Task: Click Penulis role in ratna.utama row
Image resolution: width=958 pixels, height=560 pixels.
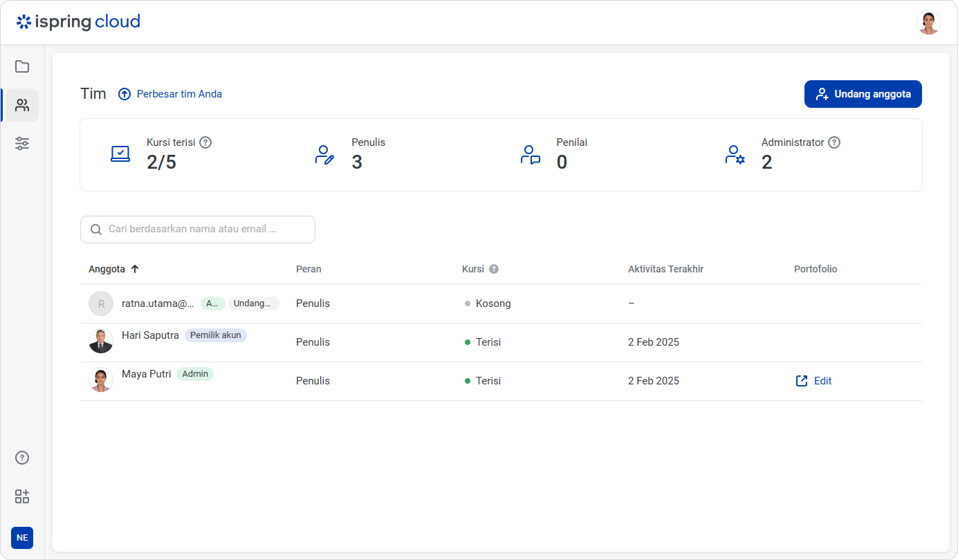Action: (313, 303)
